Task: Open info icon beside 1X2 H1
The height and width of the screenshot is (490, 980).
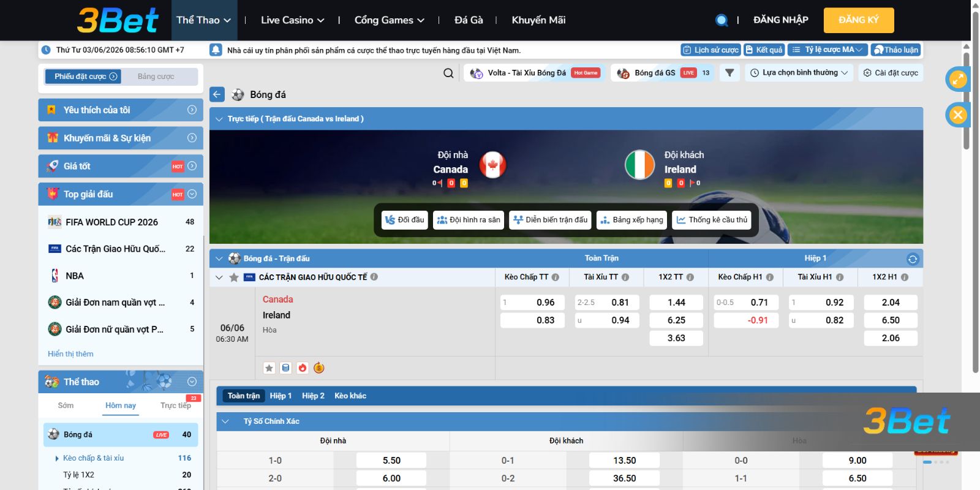Action: point(905,277)
